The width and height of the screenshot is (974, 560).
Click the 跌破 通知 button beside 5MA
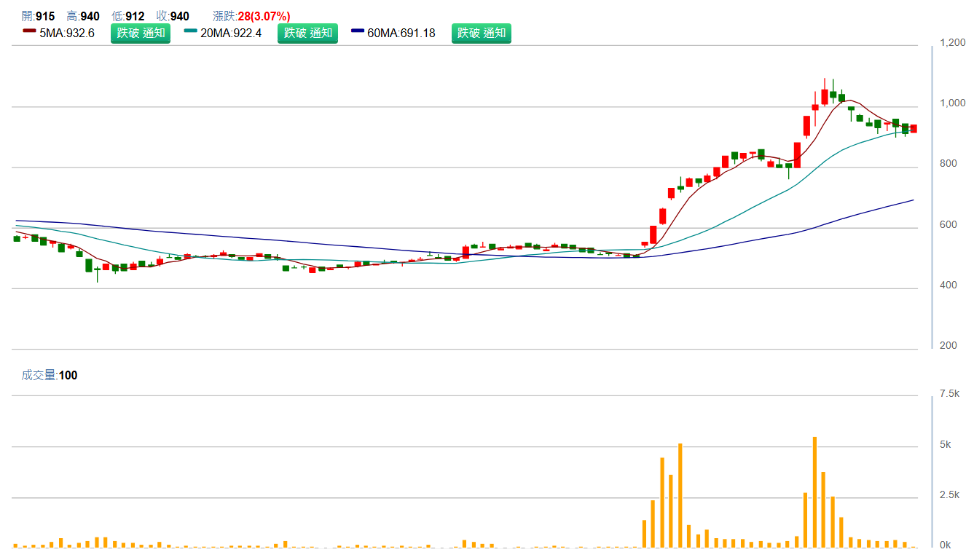[141, 33]
